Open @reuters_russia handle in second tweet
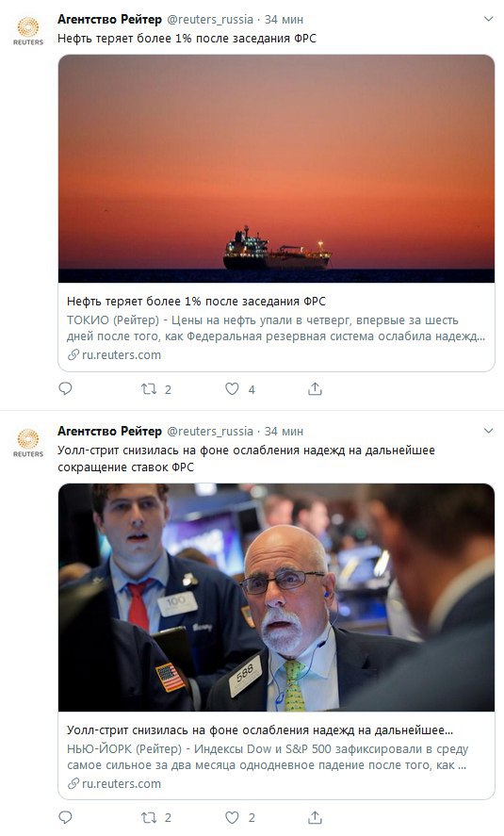This screenshot has width=504, height=836. [210, 432]
